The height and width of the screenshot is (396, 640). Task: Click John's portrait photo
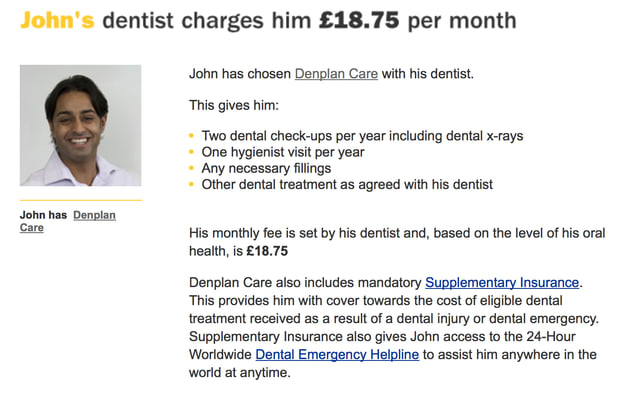pyautogui.click(x=80, y=125)
